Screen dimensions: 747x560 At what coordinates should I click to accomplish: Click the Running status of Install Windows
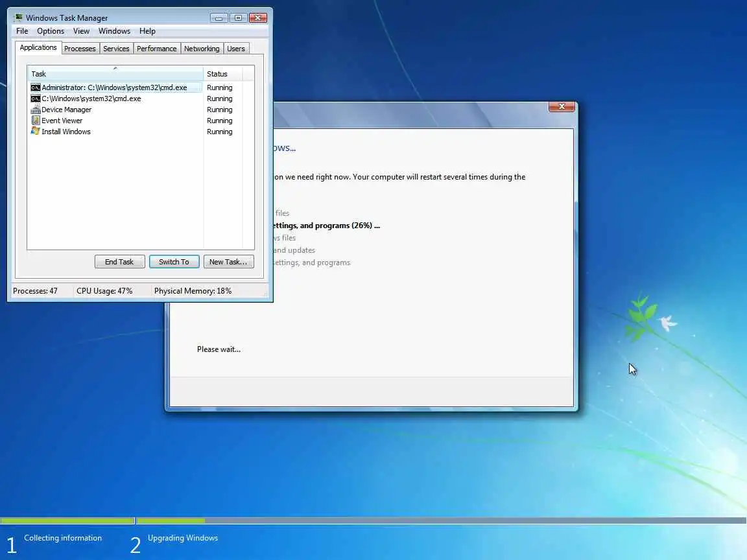[220, 132]
